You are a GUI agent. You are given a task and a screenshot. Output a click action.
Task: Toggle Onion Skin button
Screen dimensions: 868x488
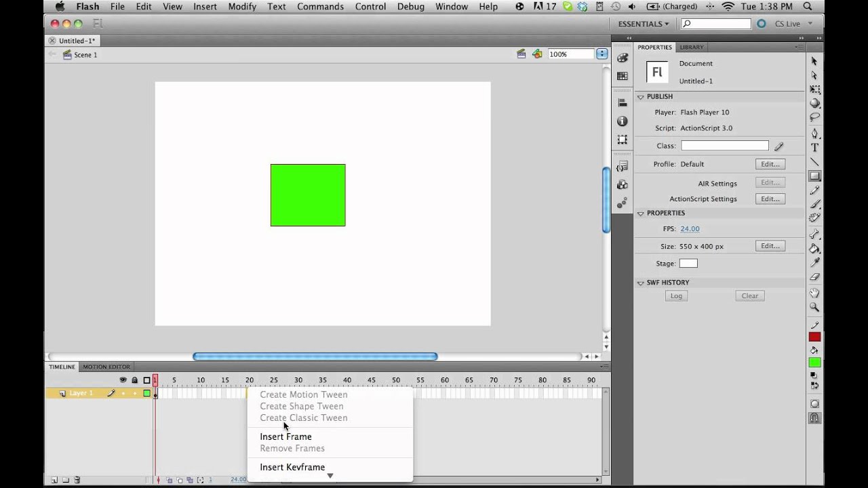[x=169, y=480]
